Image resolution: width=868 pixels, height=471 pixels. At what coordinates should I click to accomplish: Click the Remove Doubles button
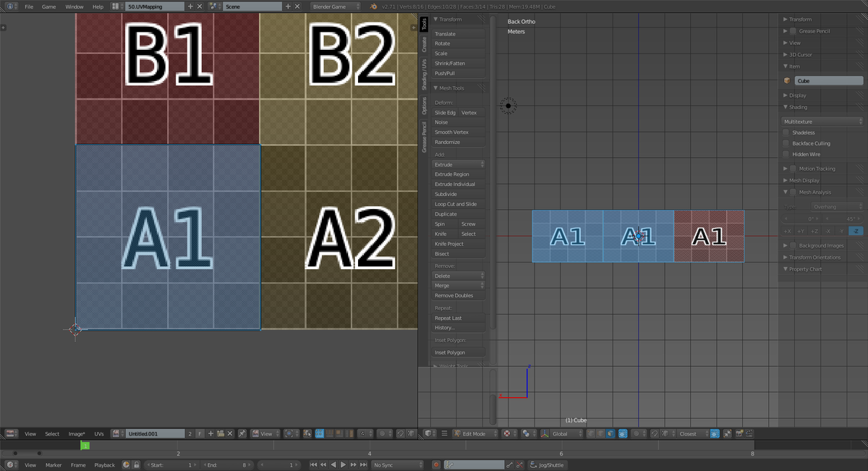click(454, 295)
